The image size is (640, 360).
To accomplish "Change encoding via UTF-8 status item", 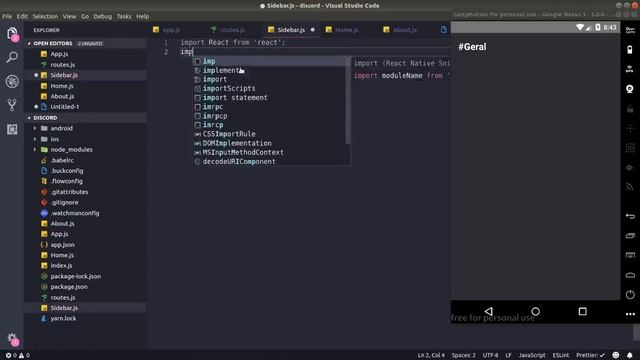I will click(490, 356).
